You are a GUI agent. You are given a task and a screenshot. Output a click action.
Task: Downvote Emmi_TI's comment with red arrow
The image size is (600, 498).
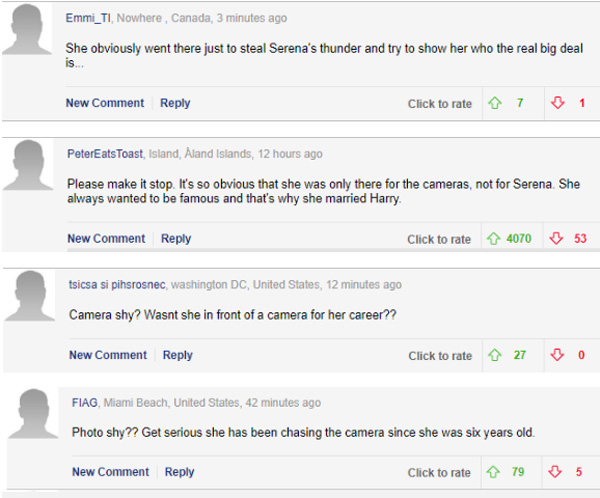pos(557,103)
